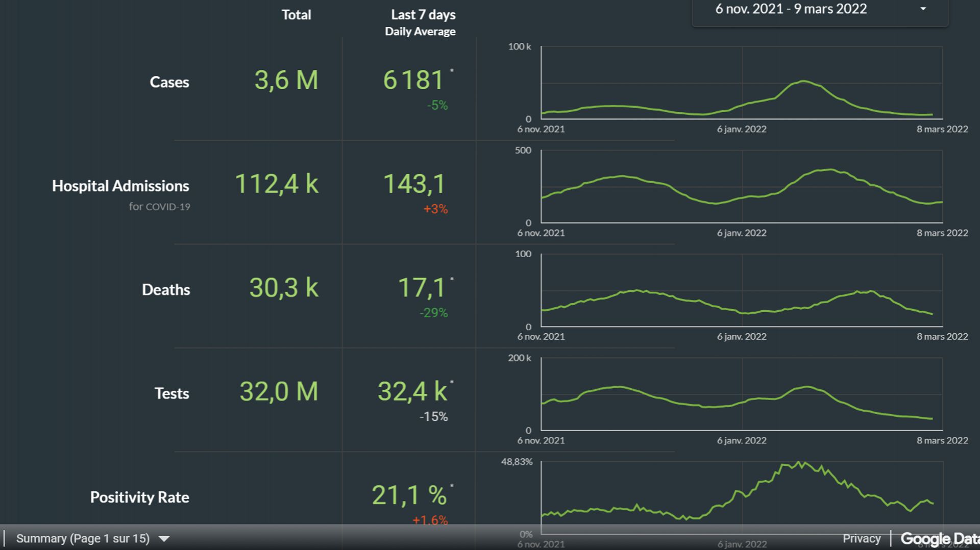The image size is (980, 550).
Task: Click the Deaths daily average 17,1
Action: [x=421, y=287]
